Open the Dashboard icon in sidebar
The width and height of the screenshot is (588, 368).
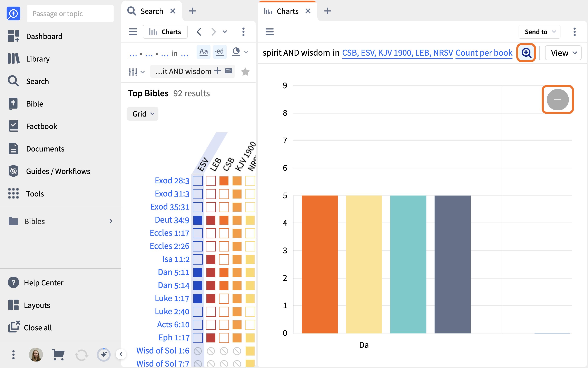13,36
